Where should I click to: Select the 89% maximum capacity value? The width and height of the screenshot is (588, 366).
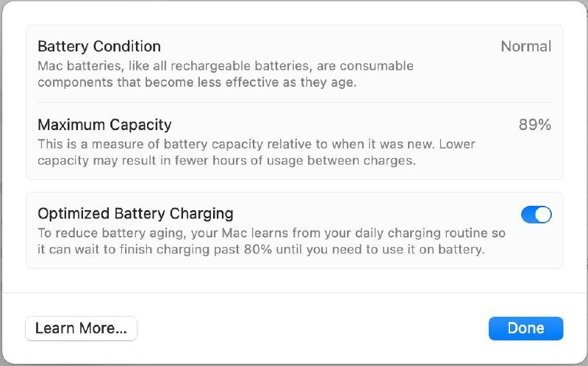(x=534, y=125)
